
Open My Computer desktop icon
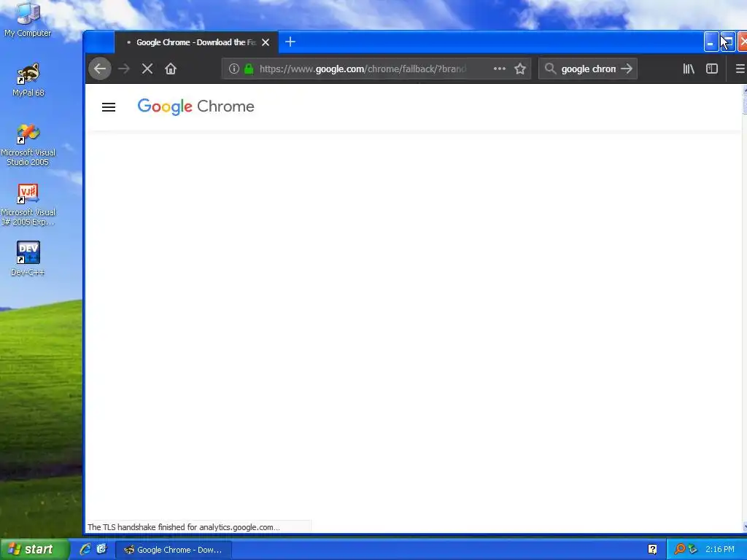[28, 20]
